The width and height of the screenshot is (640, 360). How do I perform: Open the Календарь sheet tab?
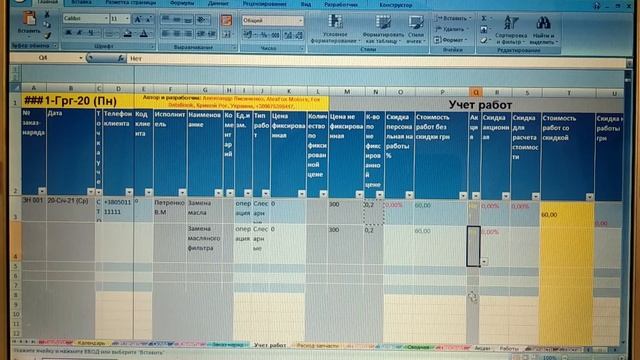(91, 343)
